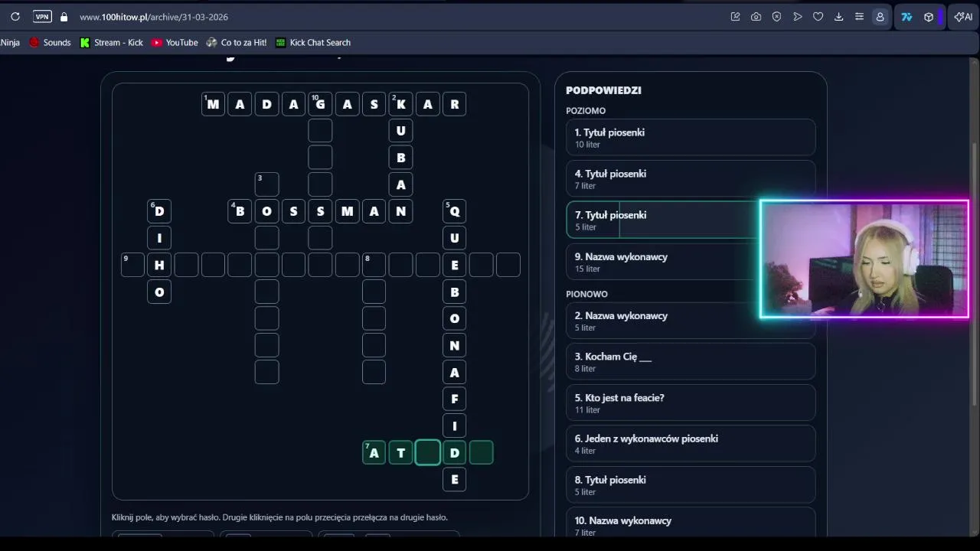Click the R cell ending MADAGASKAR
Image resolution: width=980 pixels, height=551 pixels.
pyautogui.click(x=455, y=104)
